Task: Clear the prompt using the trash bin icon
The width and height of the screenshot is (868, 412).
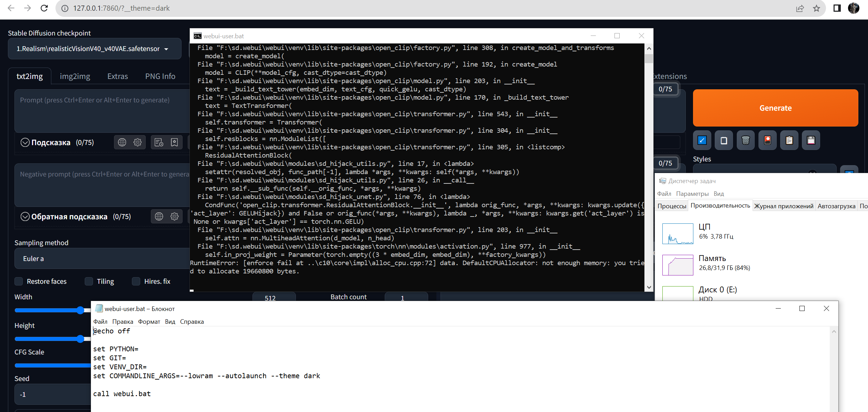Action: [x=745, y=140]
